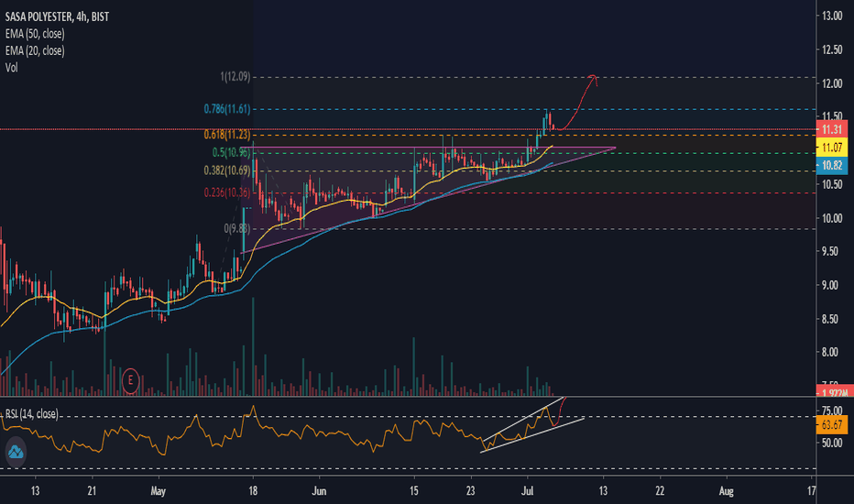The height and width of the screenshot is (504, 854).
Task: Open the earnings 'E' marker
Action: pyautogui.click(x=130, y=380)
